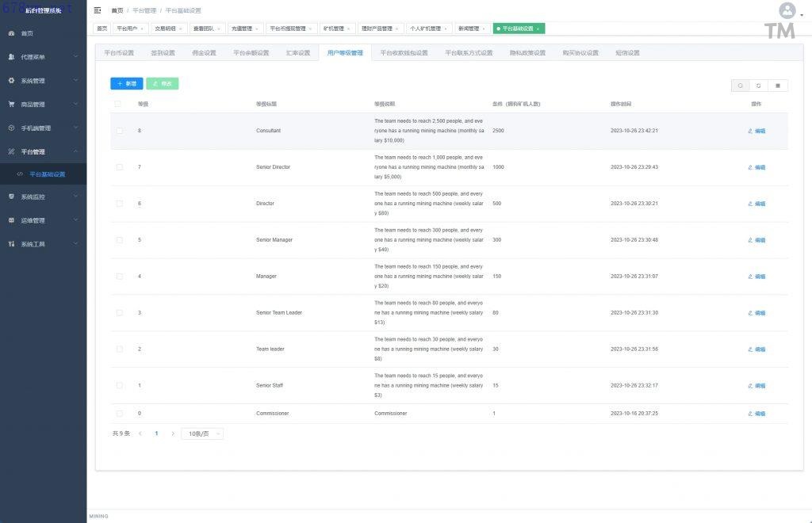The image size is (812, 523).
Task: Open the 平台联系方式设置 tab
Action: pos(469,53)
